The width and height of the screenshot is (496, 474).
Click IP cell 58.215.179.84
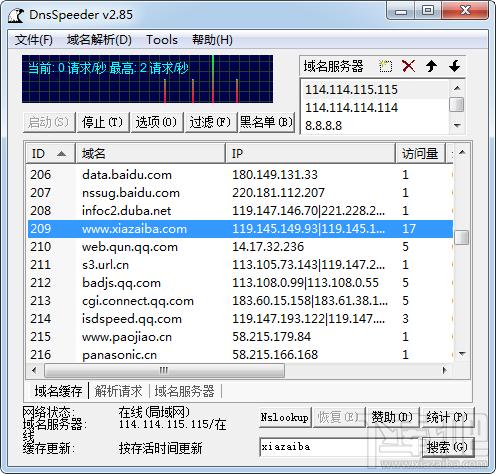coord(271,337)
